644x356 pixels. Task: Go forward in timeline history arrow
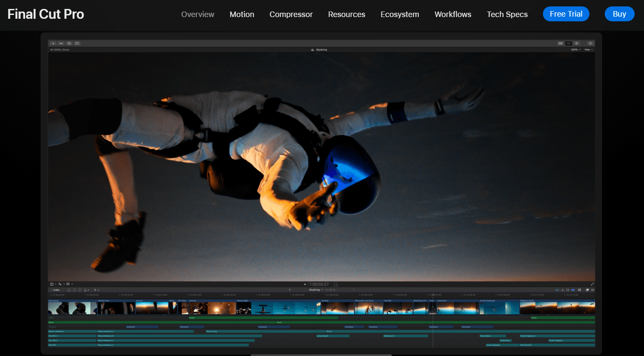353,290
